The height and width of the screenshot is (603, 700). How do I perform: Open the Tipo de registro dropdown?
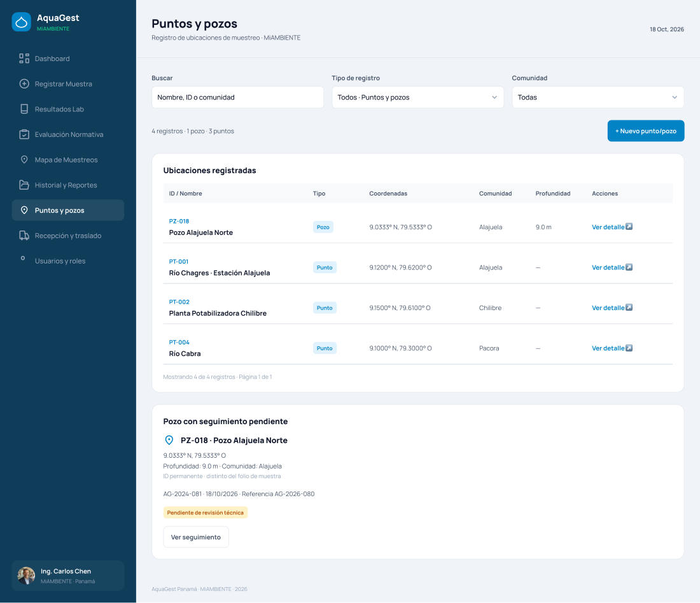418,97
